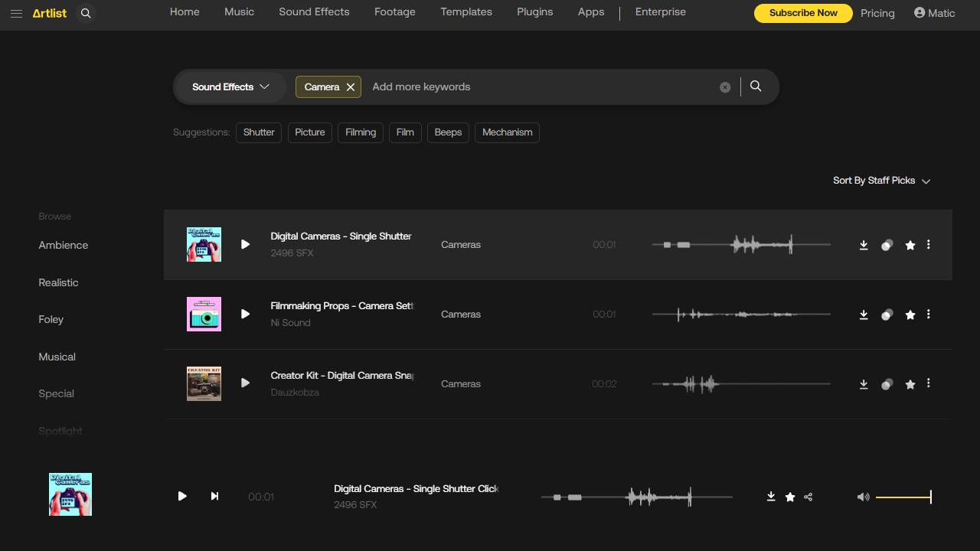This screenshot has width=980, height=551.
Task: Open the Pricing page
Action: (x=877, y=13)
